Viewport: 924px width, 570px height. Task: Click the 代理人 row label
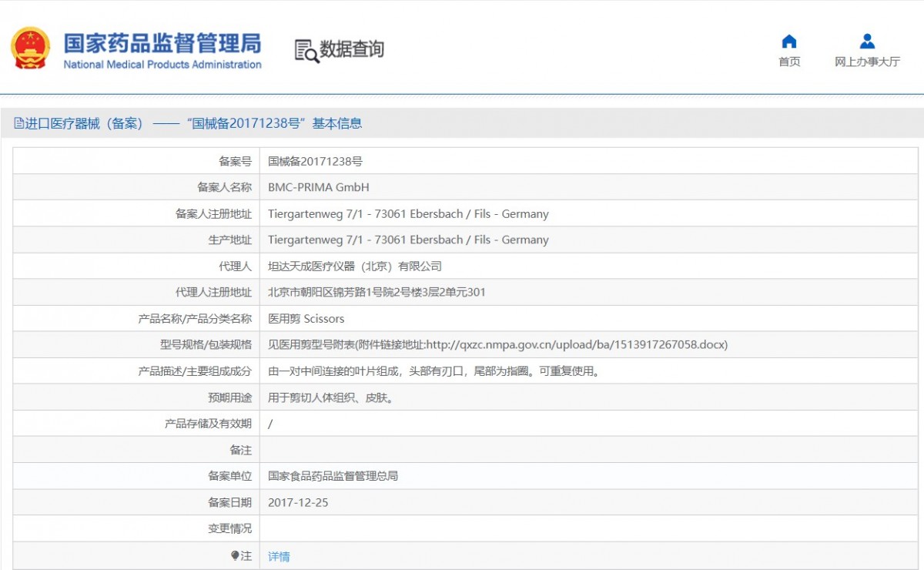pyautogui.click(x=235, y=267)
